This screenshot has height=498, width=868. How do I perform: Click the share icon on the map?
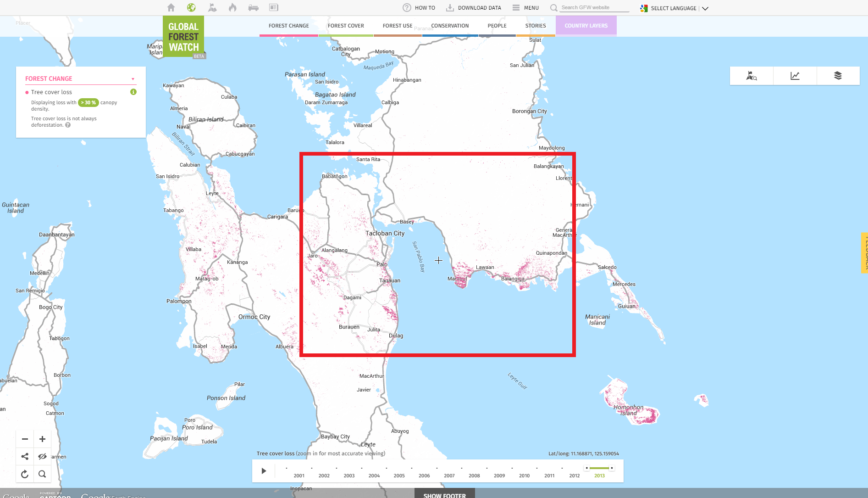click(x=25, y=456)
